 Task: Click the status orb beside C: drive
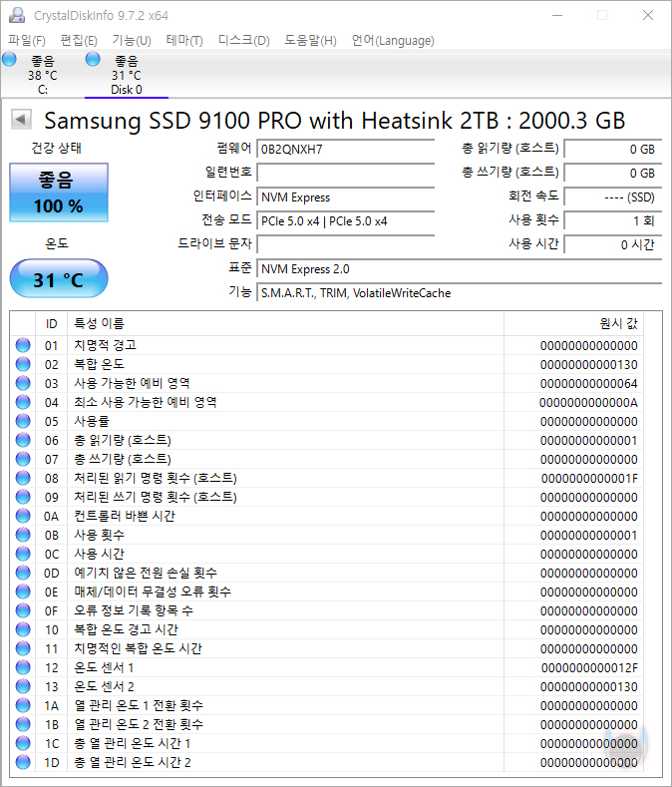[x=9, y=59]
